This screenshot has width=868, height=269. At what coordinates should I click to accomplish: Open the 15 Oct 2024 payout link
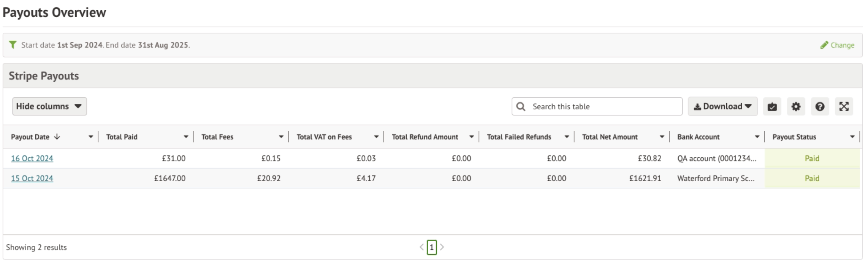(x=32, y=179)
